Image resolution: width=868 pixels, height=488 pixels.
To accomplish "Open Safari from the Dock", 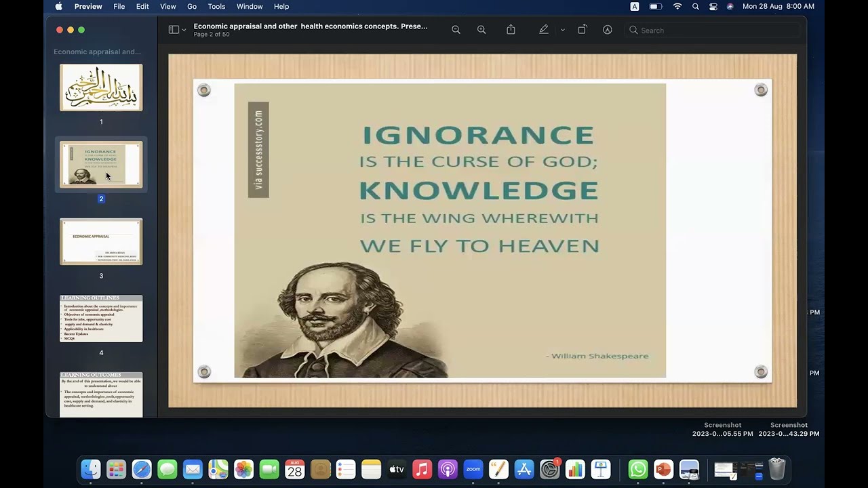I will point(142,469).
